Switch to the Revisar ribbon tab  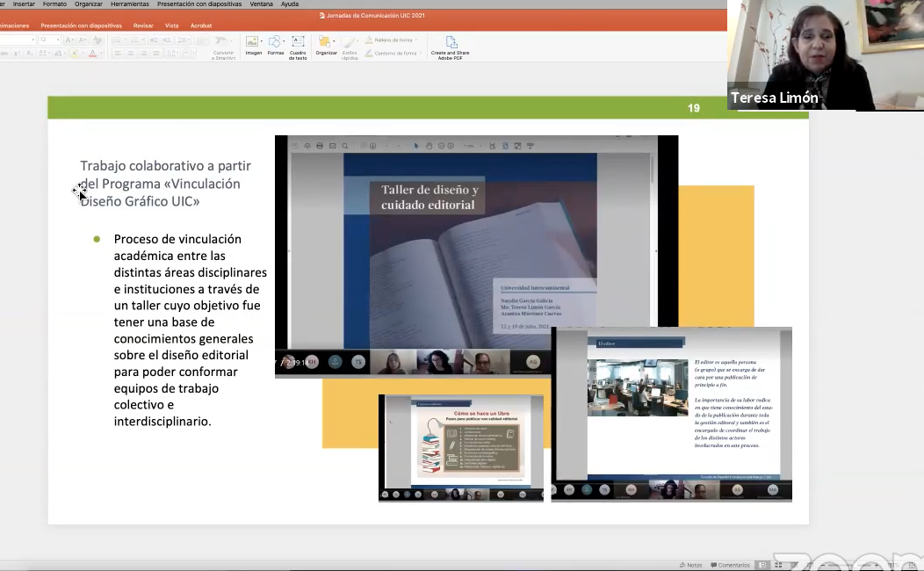tap(143, 25)
